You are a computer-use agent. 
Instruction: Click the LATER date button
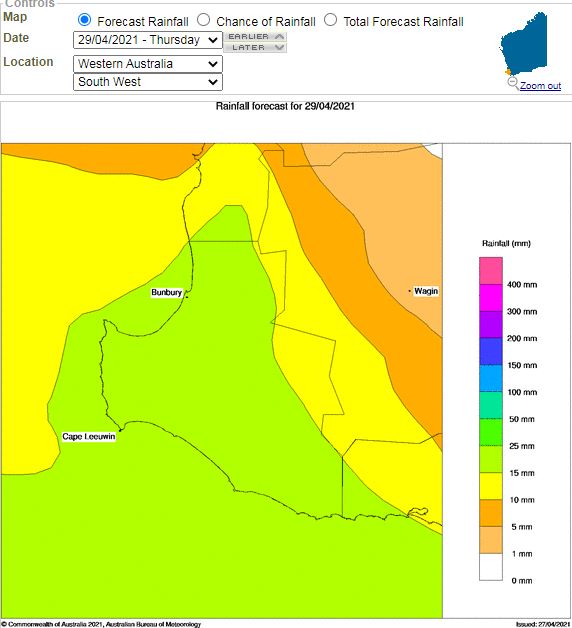255,47
